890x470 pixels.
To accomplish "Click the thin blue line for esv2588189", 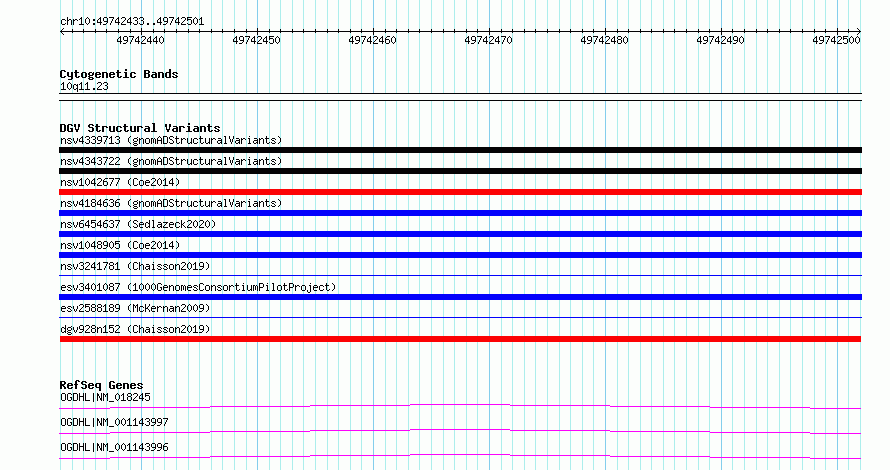I will 460,318.
